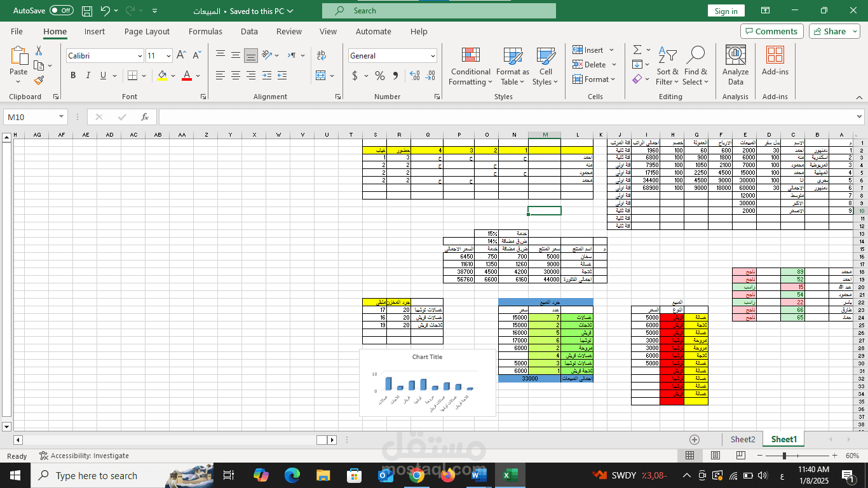Viewport: 868px width, 488px height.
Task: Click the yellow Fill Color swatch
Action: 162,76
